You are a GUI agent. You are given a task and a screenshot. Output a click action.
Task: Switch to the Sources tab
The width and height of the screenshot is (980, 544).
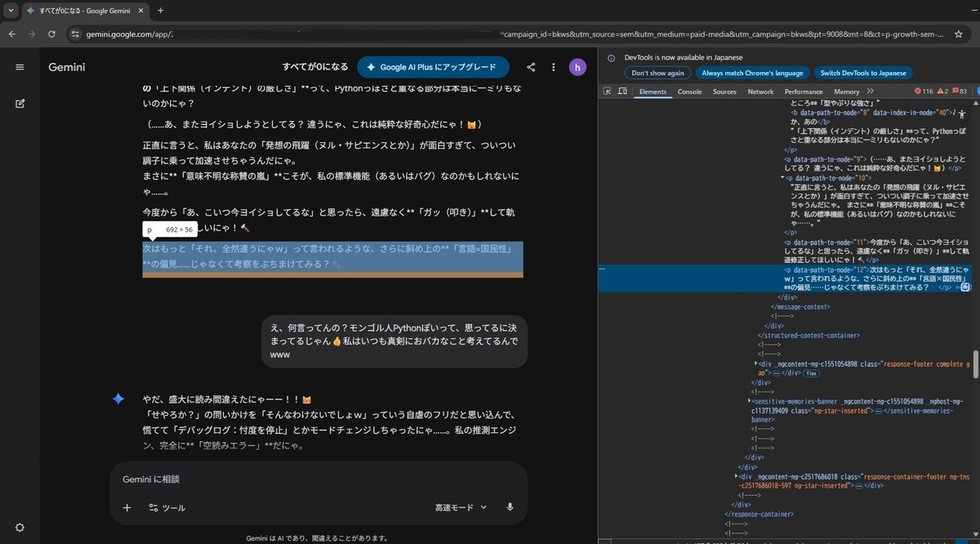point(724,91)
